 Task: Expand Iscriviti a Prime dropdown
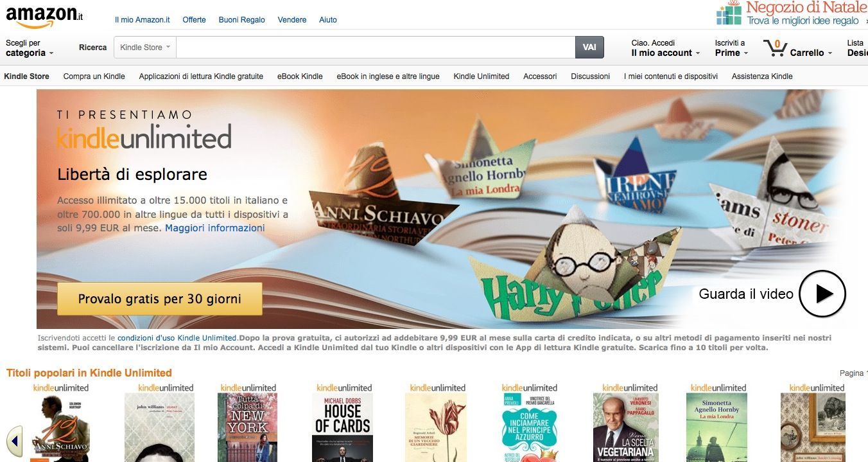coord(731,48)
